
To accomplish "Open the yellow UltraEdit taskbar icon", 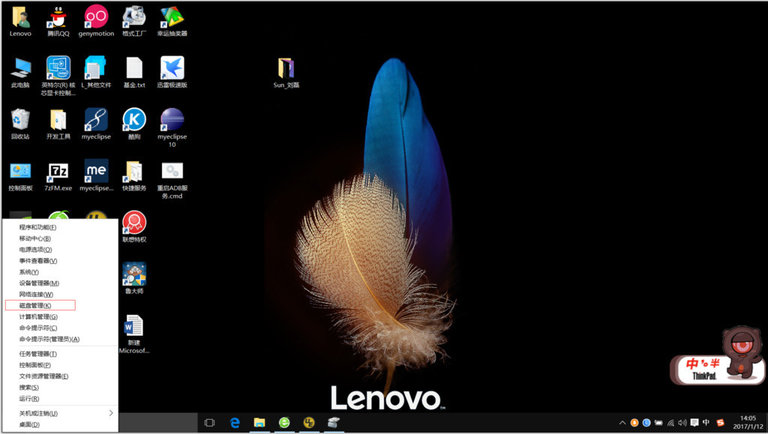I will (309, 423).
